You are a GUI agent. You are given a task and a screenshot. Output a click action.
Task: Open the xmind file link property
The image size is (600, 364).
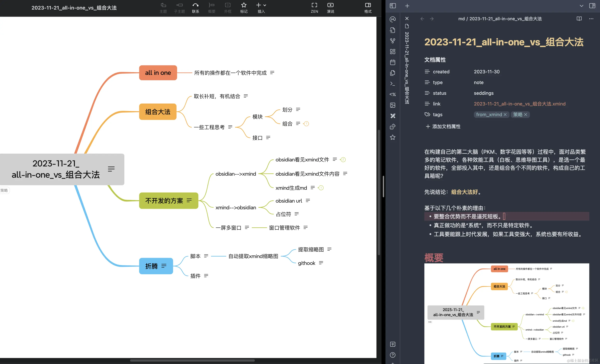[x=520, y=104]
